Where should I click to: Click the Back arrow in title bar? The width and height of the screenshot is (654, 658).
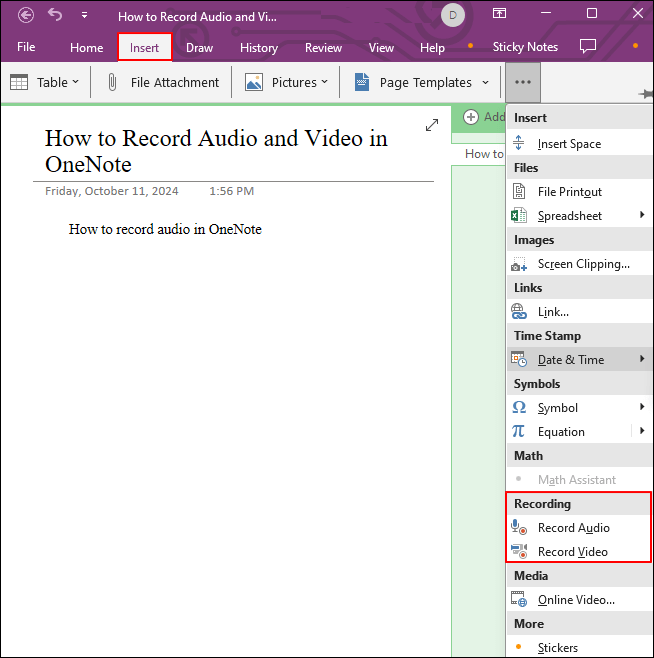26,16
